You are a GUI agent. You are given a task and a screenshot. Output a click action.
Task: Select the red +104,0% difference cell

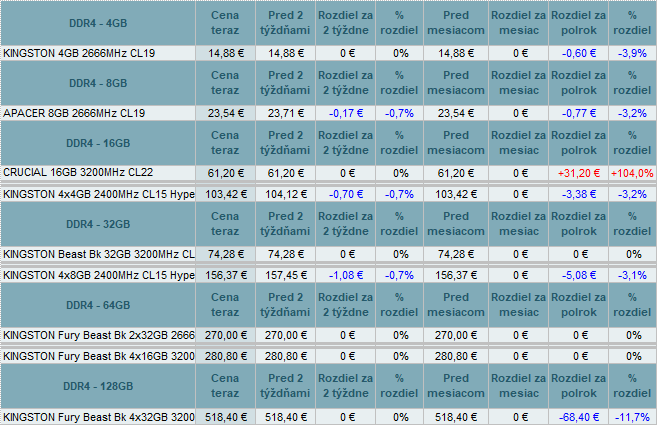(631, 173)
